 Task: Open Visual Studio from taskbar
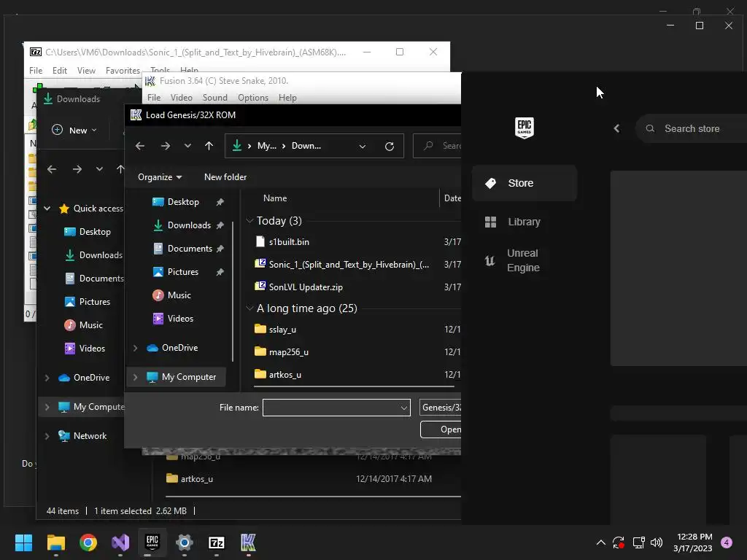[x=120, y=542]
